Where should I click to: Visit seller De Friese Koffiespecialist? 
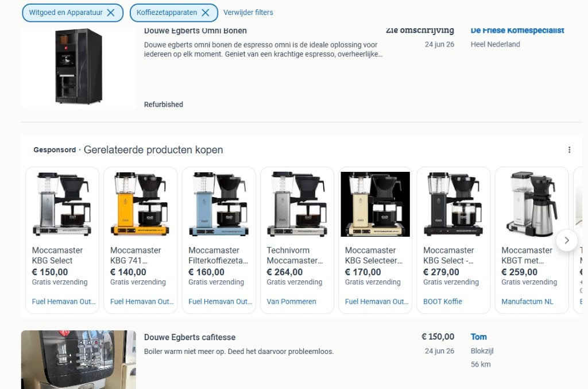pyautogui.click(x=517, y=30)
